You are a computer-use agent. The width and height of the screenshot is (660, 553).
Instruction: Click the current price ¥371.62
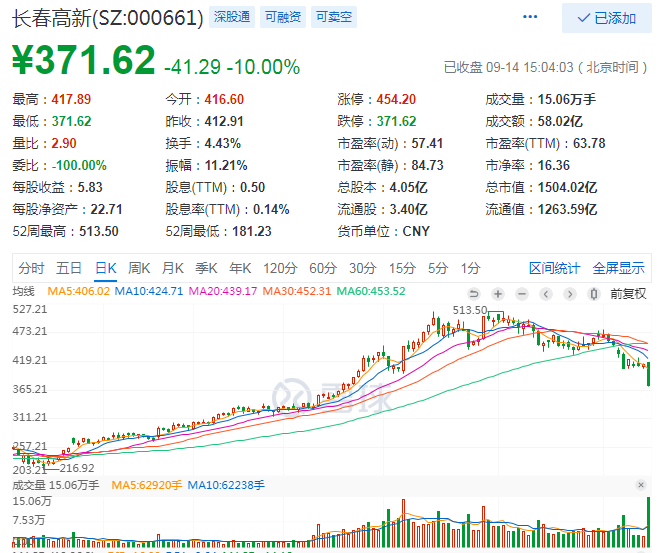[84, 60]
